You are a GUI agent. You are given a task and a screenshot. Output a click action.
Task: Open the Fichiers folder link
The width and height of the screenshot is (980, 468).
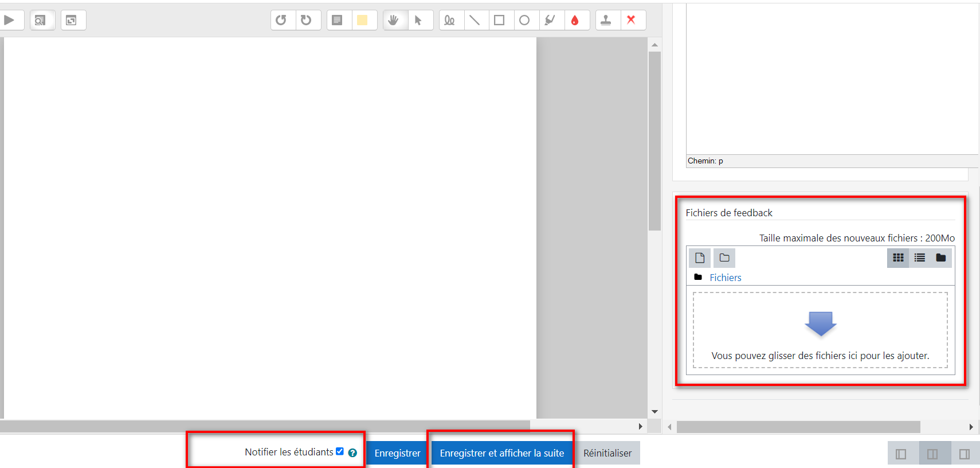pos(725,278)
